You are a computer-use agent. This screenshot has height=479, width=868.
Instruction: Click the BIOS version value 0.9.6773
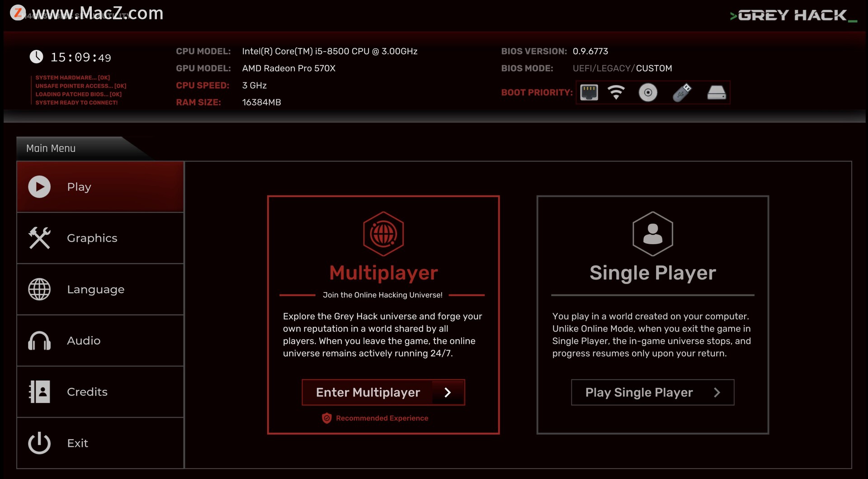point(590,51)
